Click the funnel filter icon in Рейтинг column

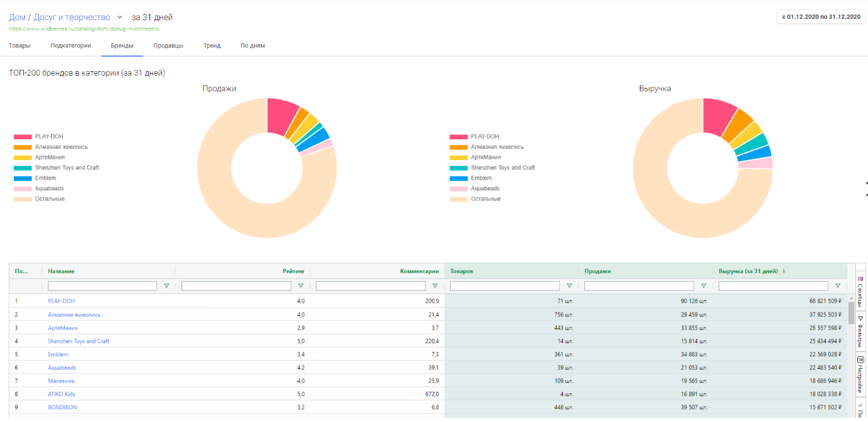point(301,285)
